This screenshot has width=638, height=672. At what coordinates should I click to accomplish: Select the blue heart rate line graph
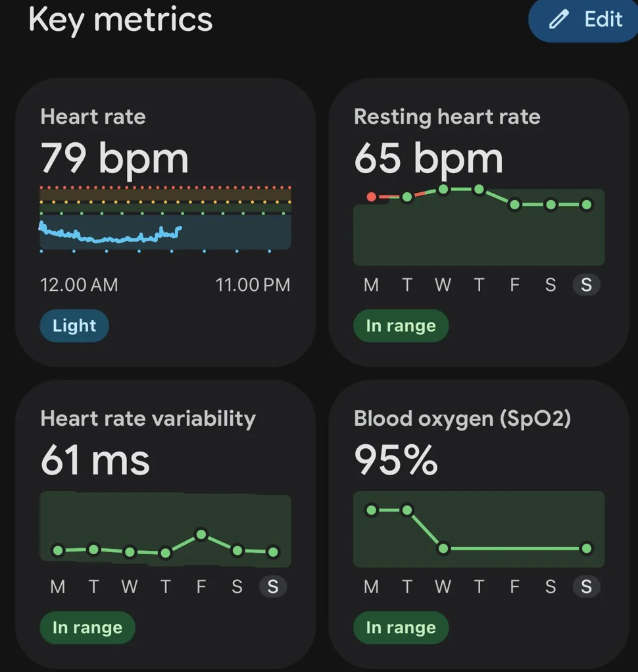pyautogui.click(x=110, y=233)
